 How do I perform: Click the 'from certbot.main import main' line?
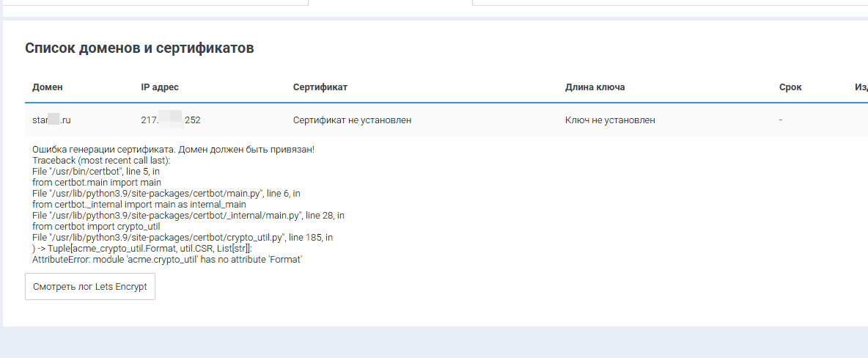97,182
